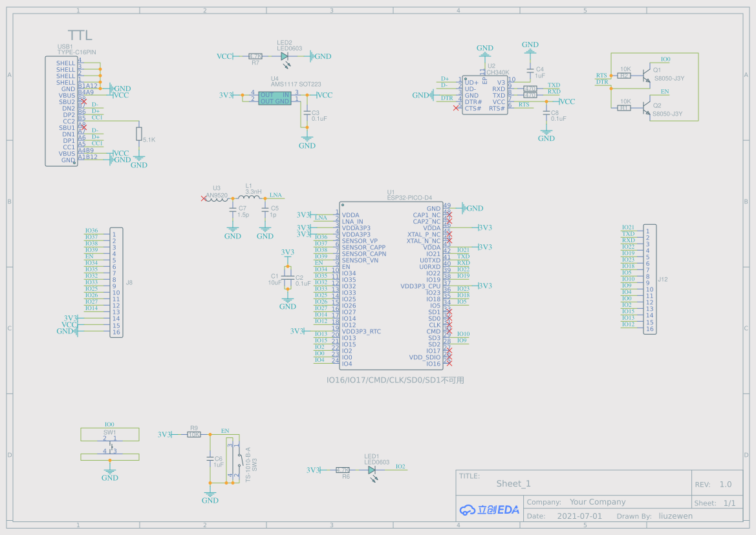This screenshot has width=756, height=535.
Task: Click the CH340K part label
Action: 498,72
